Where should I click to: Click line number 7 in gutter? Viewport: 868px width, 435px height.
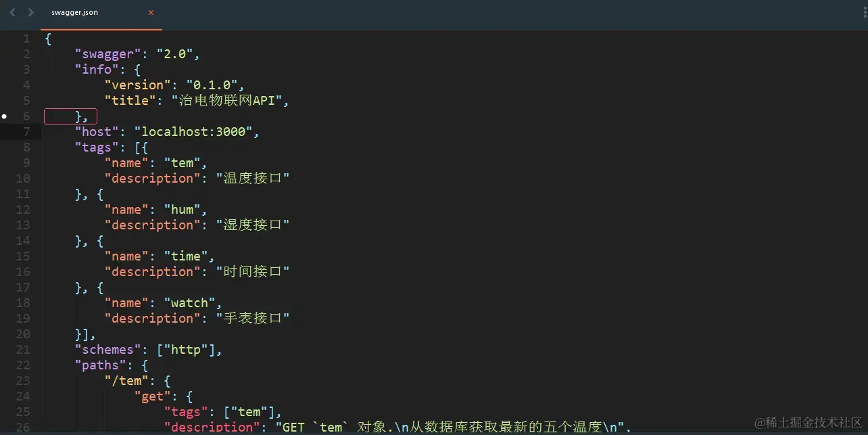click(x=26, y=132)
